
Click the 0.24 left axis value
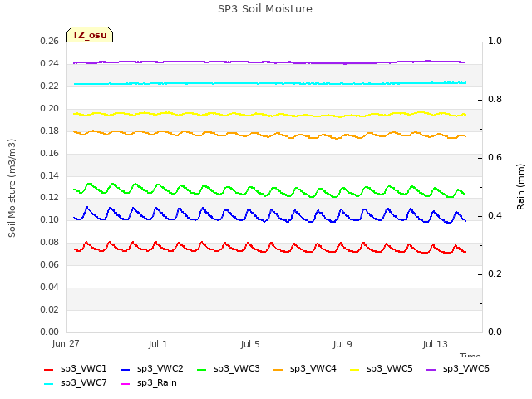(50, 63)
